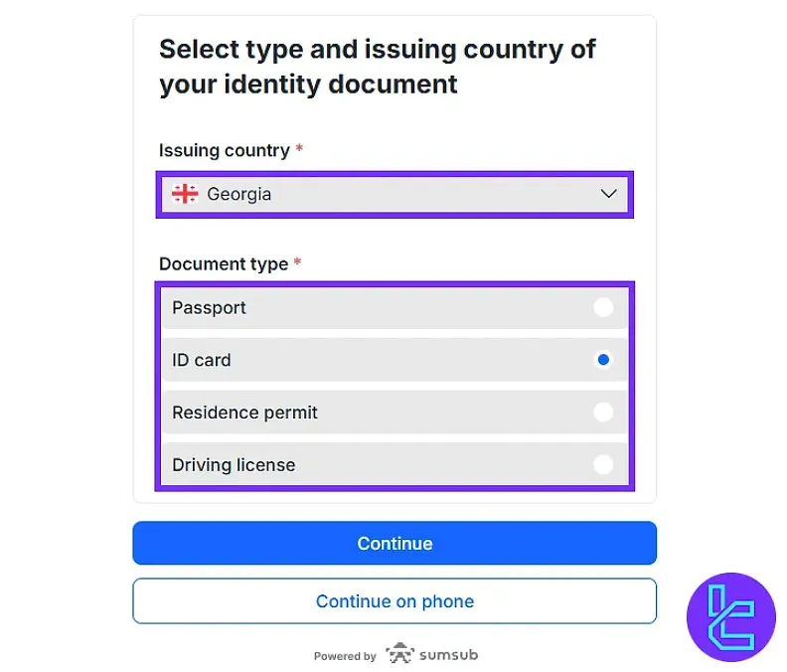Expand the Issuing country dropdown chevron

click(609, 194)
